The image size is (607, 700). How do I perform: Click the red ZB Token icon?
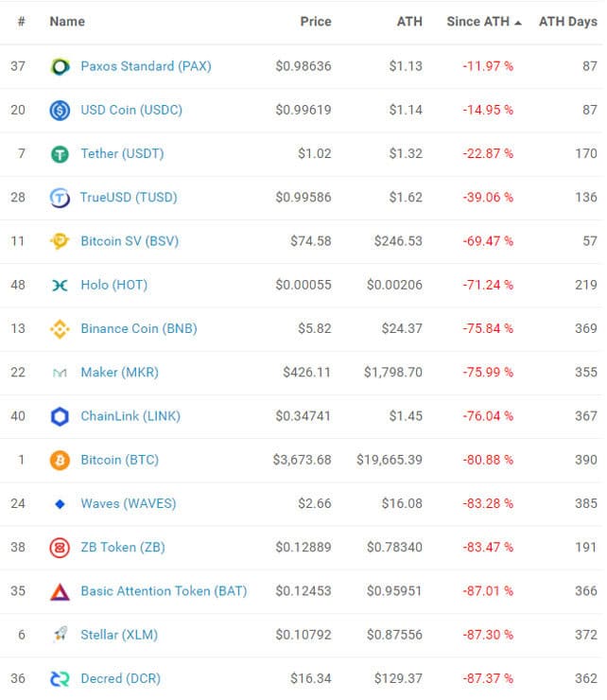60,548
